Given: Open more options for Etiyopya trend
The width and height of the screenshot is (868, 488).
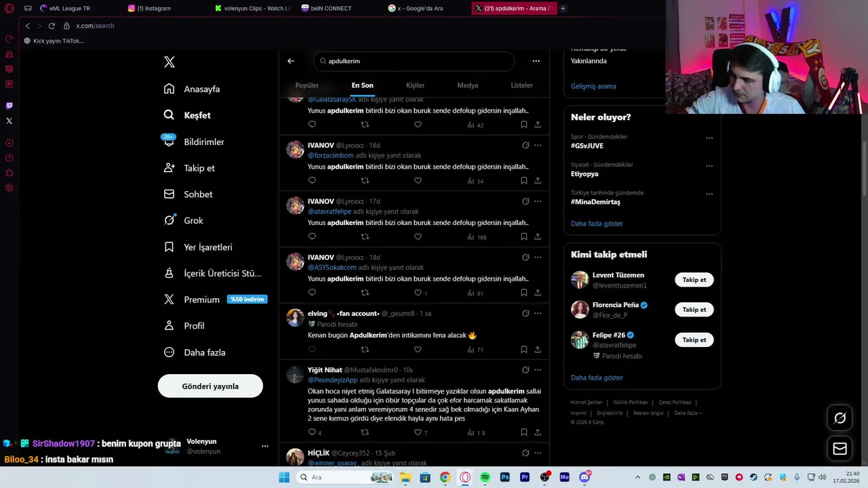Looking at the screenshot, I should (709, 166).
